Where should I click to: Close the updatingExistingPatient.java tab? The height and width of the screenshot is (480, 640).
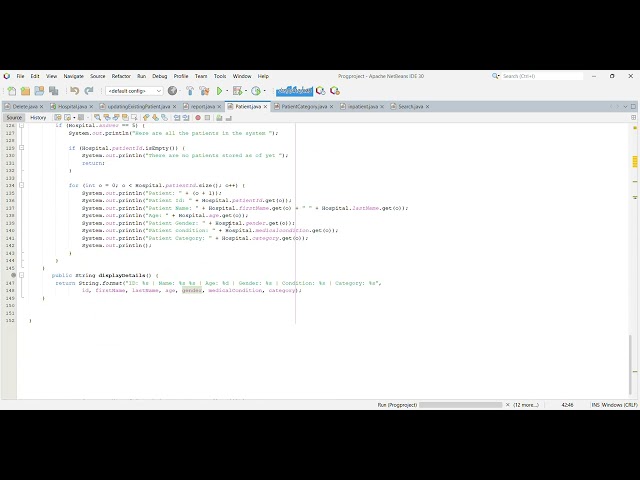tap(175, 107)
